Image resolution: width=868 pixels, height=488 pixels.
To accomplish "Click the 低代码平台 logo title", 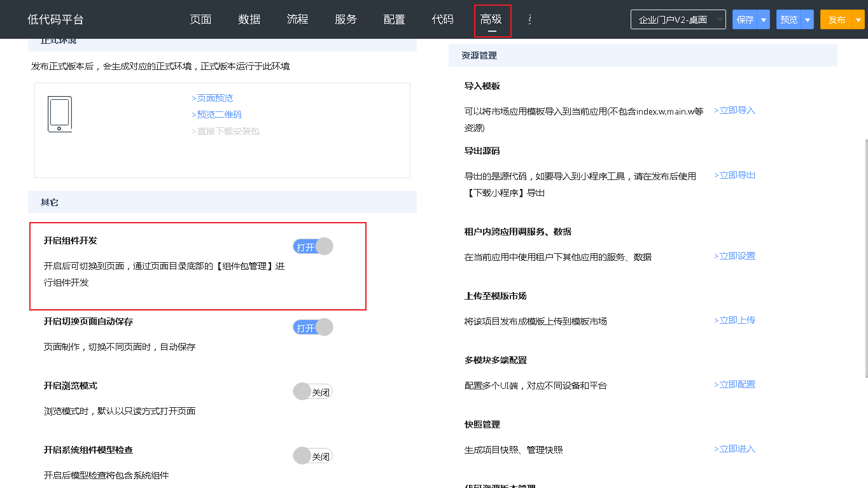I will 55,20.
